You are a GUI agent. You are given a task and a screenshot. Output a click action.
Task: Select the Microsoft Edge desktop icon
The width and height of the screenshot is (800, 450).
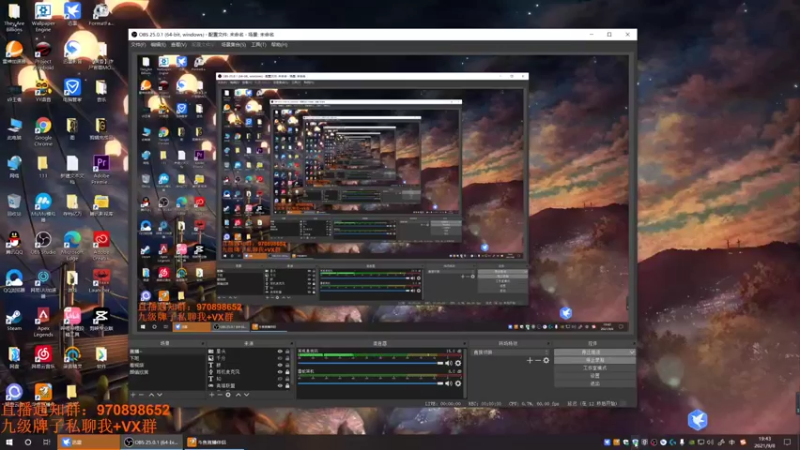72,246
